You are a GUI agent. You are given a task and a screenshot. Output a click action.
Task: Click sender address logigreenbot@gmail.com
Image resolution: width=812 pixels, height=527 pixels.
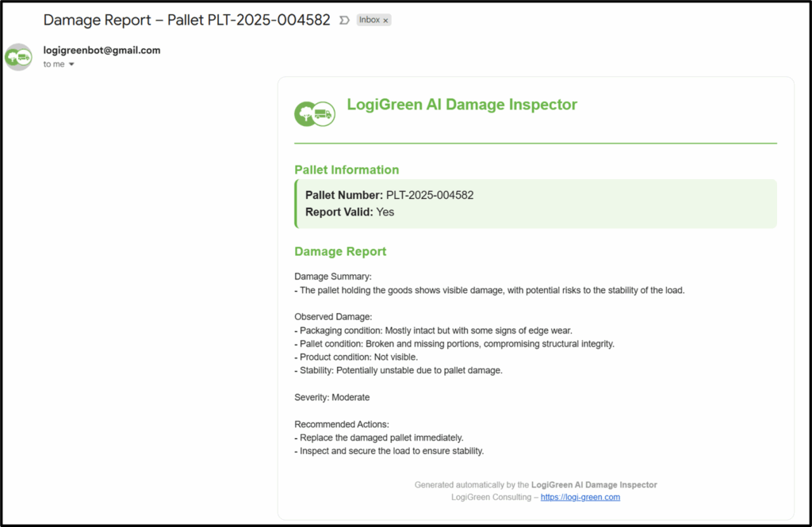[x=101, y=50]
